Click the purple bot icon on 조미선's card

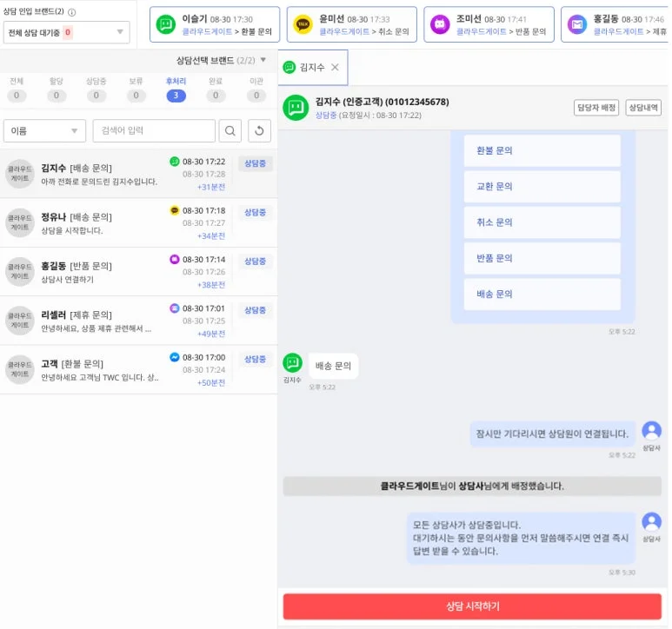tap(440, 24)
